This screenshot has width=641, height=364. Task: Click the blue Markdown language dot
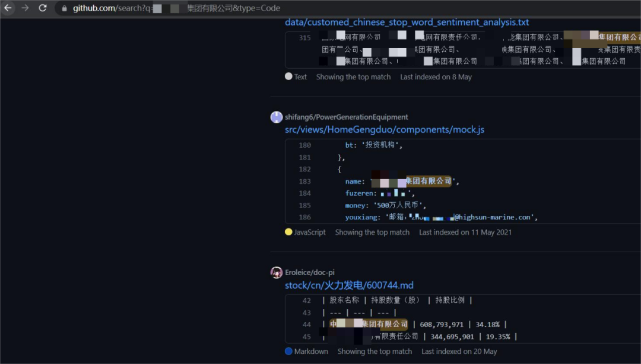click(288, 352)
